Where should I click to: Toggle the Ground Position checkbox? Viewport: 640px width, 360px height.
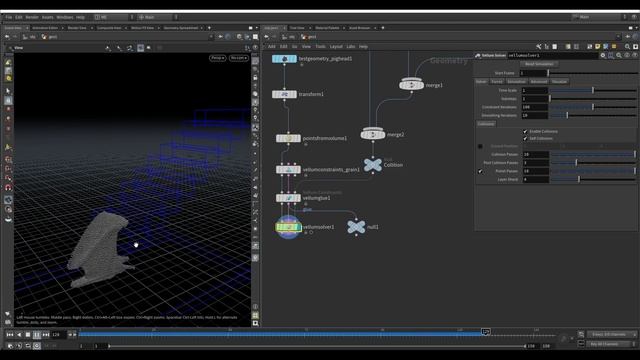pos(480,146)
